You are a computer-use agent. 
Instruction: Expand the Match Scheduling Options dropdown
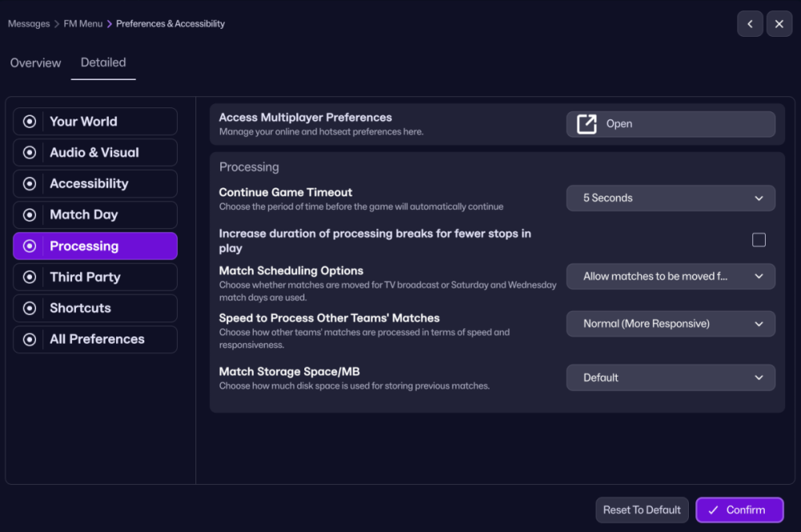[670, 276]
